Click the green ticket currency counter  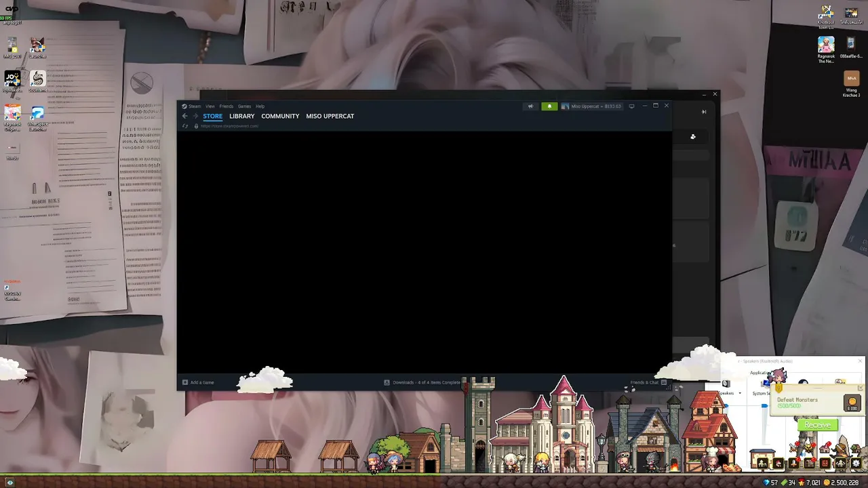789,483
